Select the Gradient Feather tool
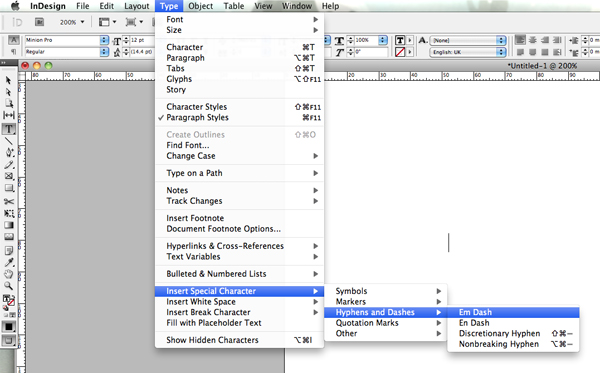600x373 pixels. click(8, 236)
